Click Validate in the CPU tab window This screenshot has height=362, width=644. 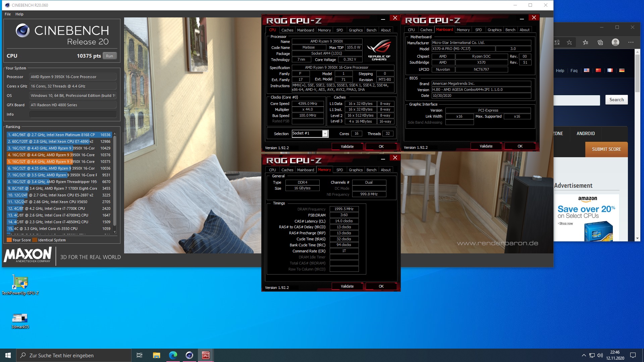347,146
